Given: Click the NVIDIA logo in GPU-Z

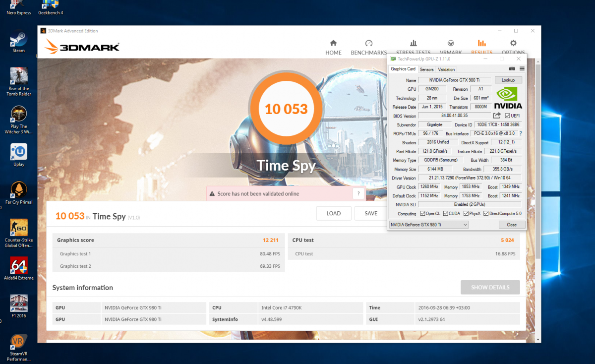Looking at the screenshot, I should pyautogui.click(x=508, y=98).
